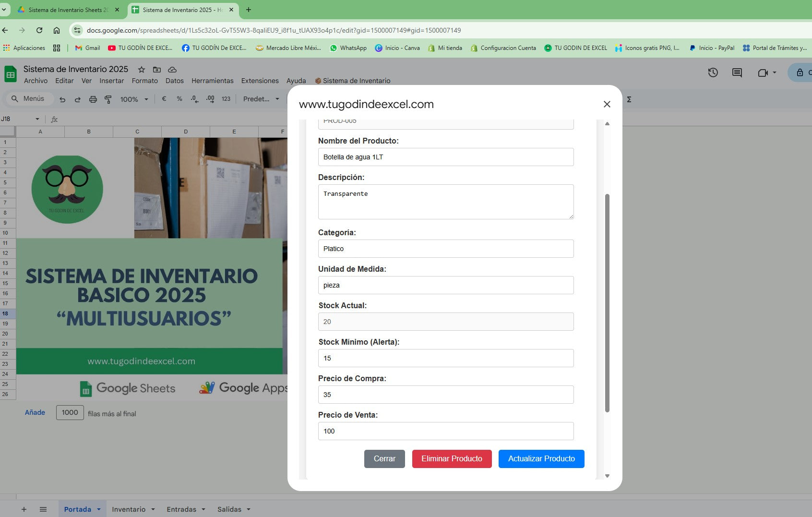812x517 pixels.
Task: Click the Precio de Compra field
Action: [x=446, y=395]
